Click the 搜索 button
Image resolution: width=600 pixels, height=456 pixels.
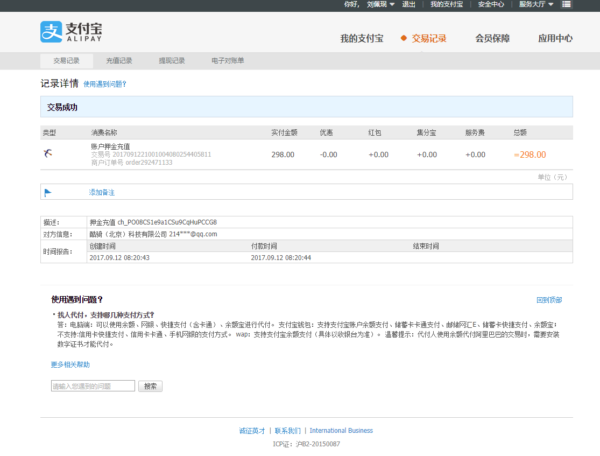click(150, 385)
